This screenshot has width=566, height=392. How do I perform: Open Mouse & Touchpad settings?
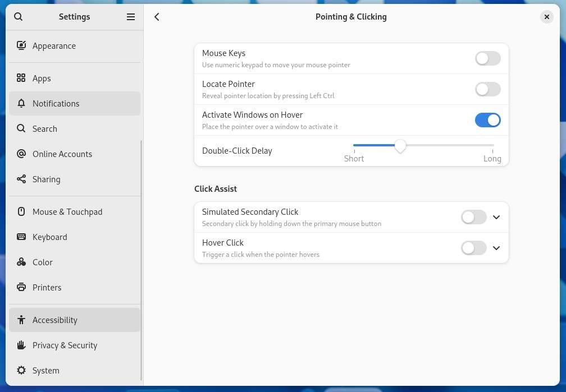coord(67,212)
